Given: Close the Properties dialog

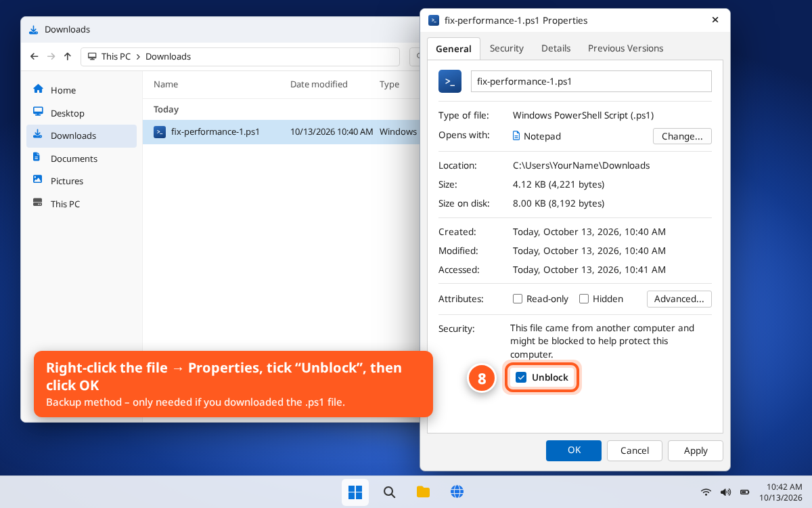Looking at the screenshot, I should pyautogui.click(x=715, y=20).
